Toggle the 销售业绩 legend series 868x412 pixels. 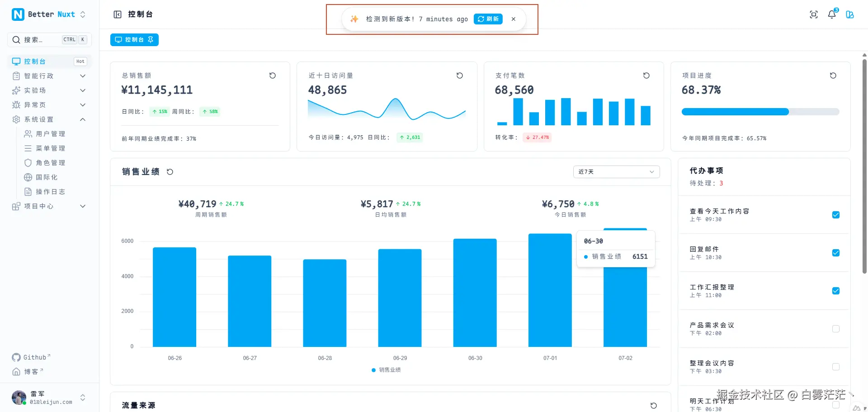[x=386, y=370]
